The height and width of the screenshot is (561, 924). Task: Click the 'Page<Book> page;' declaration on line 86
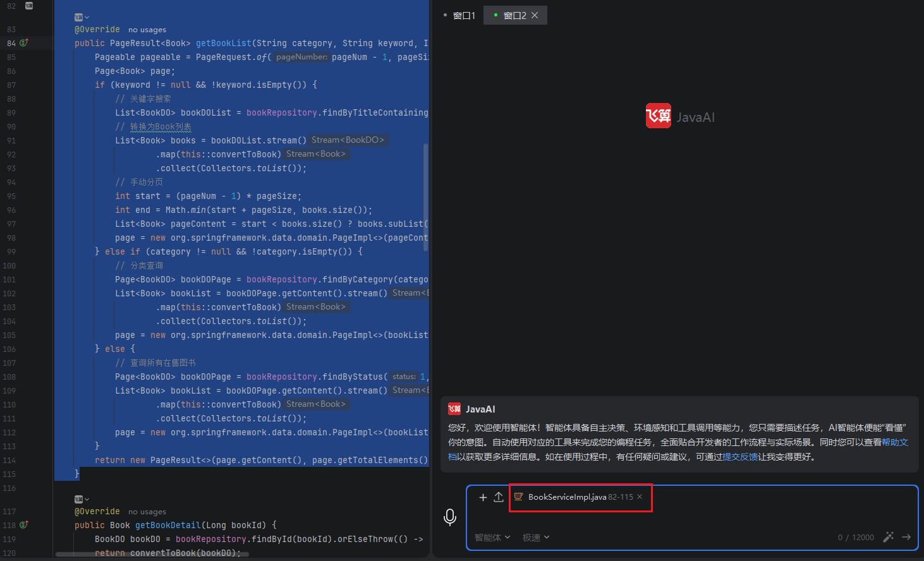pos(135,71)
